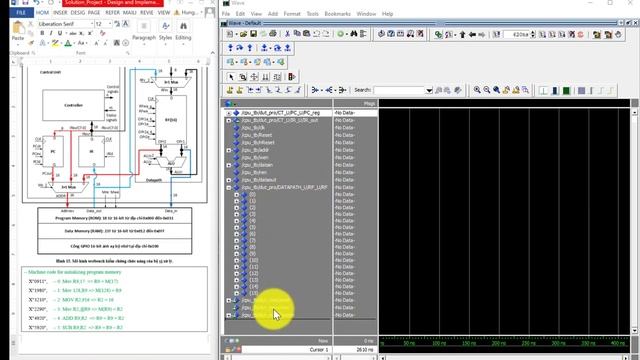Open the FILE tab in Word
Image resolution: width=640 pixels, height=360 pixels.
tap(21, 13)
